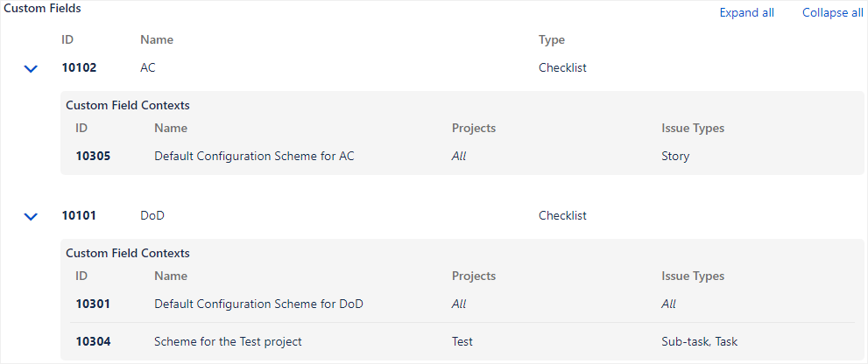The height and width of the screenshot is (364, 868).
Task: Select context ID 10305
Action: (93, 157)
